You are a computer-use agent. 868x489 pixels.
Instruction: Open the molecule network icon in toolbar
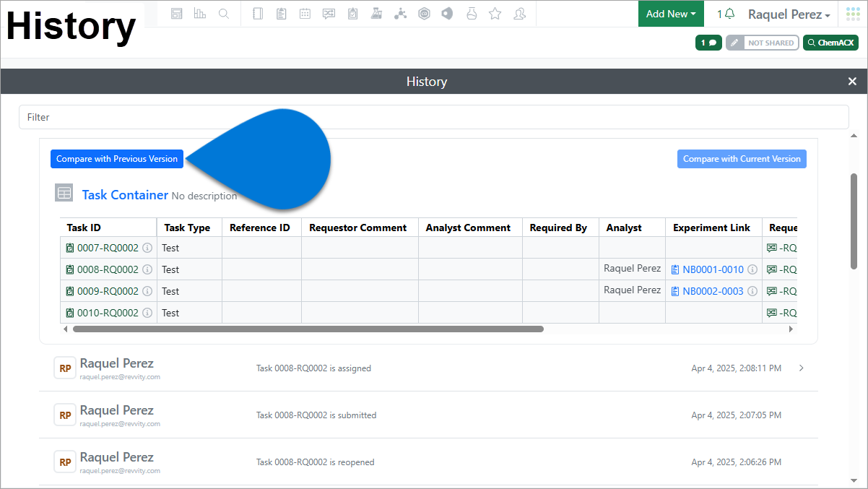[400, 14]
